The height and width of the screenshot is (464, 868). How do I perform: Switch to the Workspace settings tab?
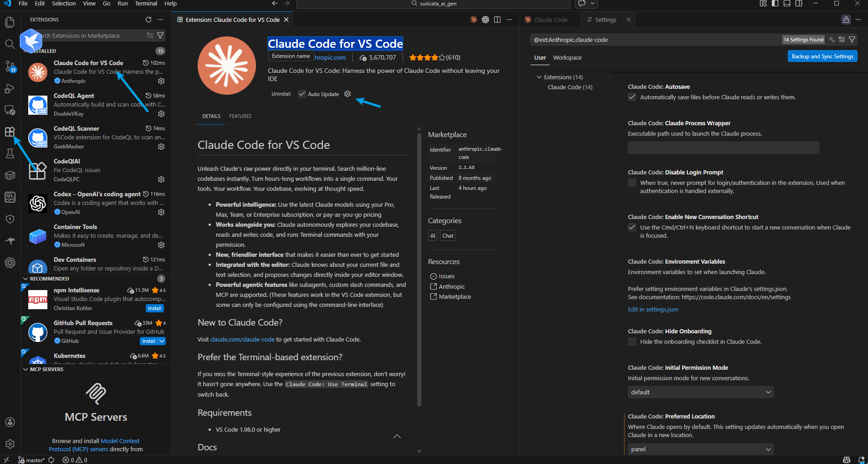pos(567,58)
